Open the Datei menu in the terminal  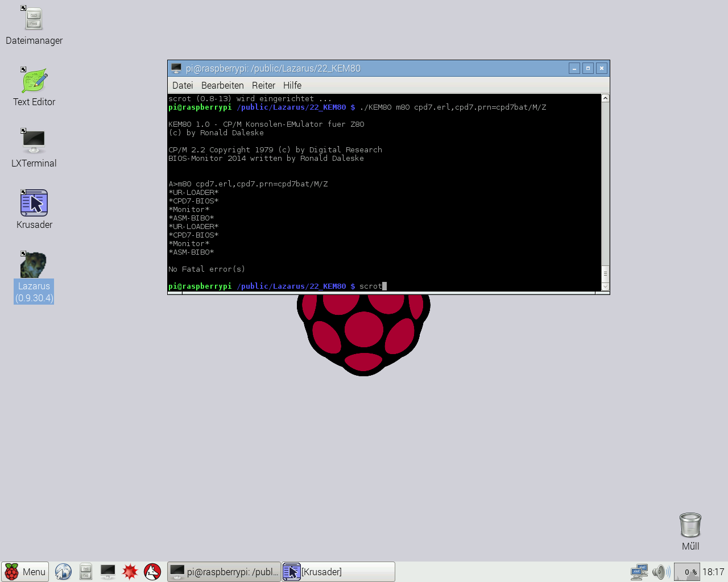coord(183,85)
